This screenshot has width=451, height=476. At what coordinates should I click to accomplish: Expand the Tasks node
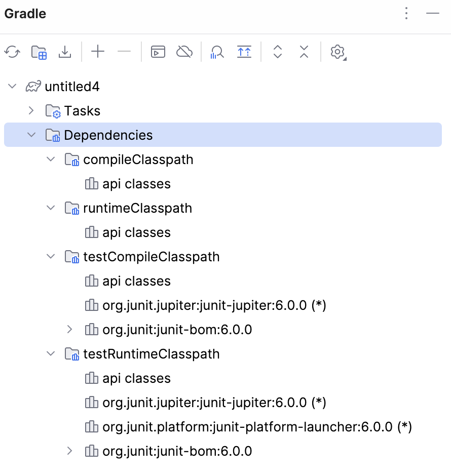point(31,110)
